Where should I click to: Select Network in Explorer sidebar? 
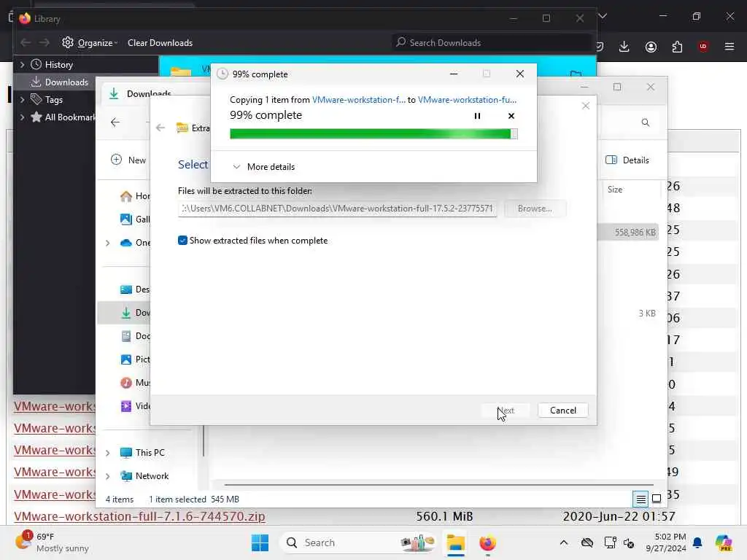[144, 475]
